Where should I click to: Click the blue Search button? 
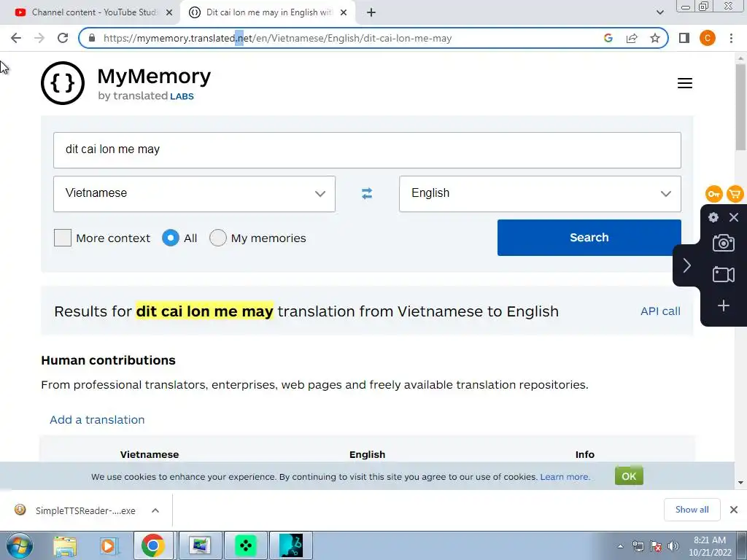tap(589, 238)
